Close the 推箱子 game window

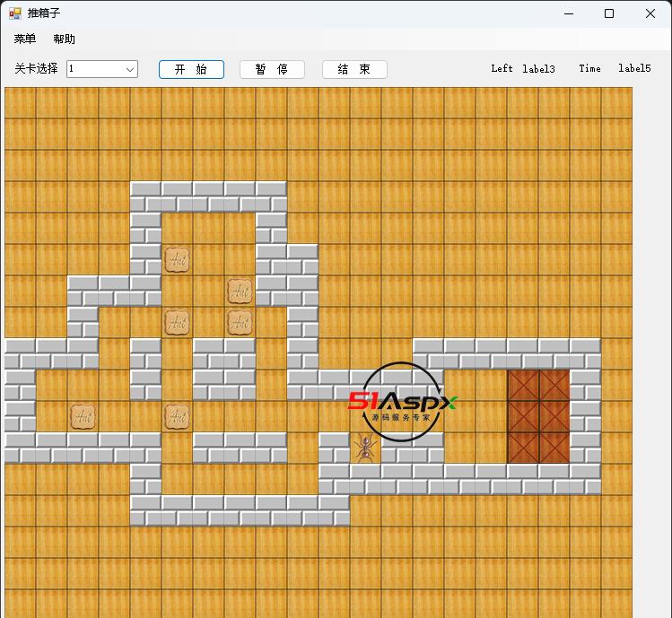tap(650, 13)
